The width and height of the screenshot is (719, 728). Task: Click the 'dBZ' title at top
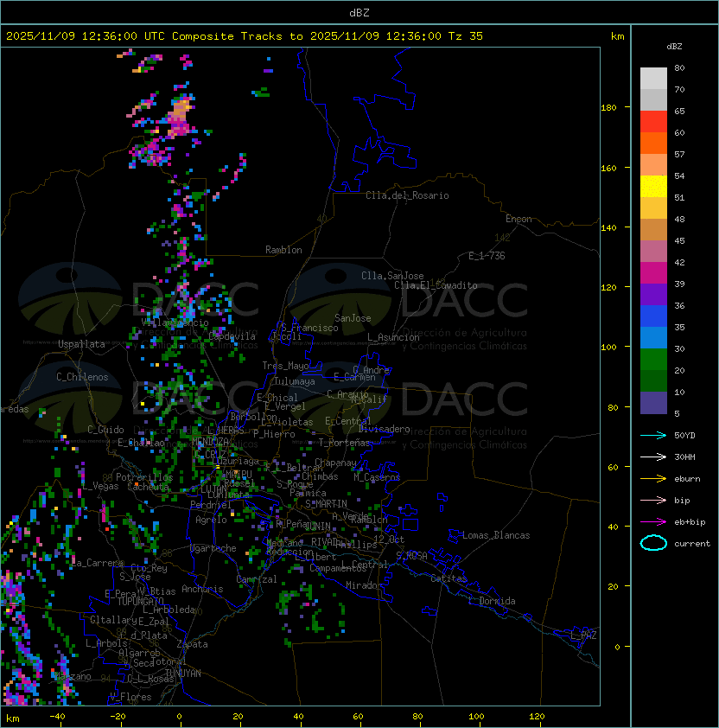tap(359, 12)
